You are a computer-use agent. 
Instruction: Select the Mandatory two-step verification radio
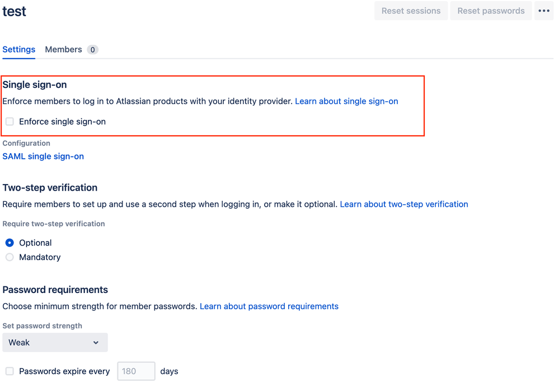click(10, 257)
